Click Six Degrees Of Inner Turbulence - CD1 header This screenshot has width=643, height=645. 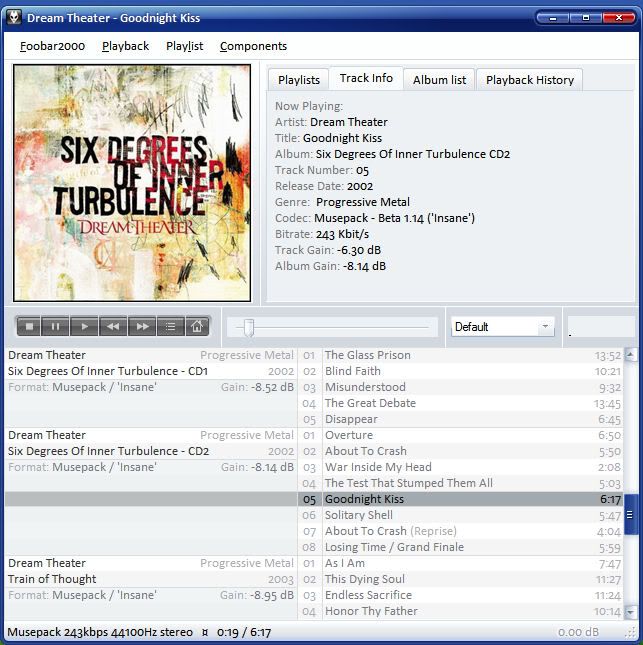point(108,371)
